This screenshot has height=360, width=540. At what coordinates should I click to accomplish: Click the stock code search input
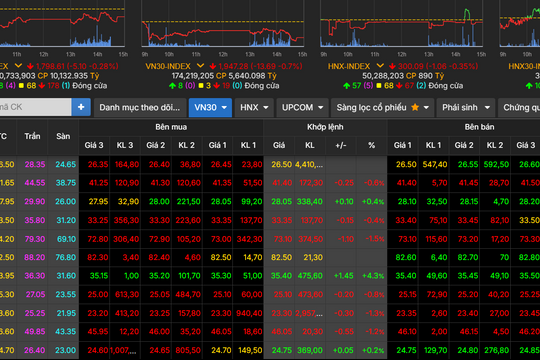click(35, 107)
